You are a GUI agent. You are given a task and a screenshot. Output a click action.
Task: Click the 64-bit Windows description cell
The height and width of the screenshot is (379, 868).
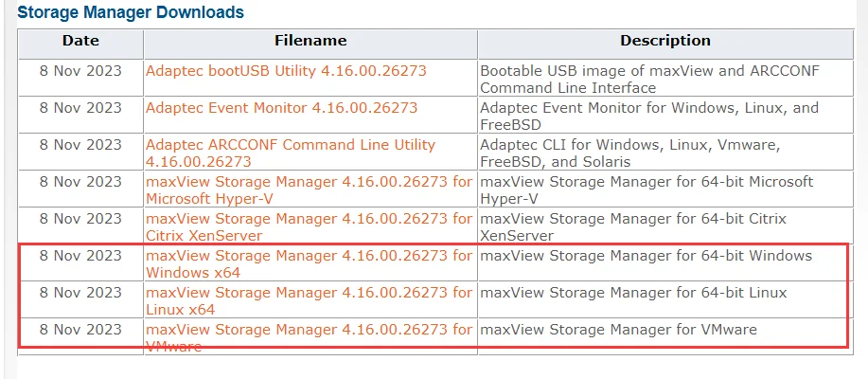pyautogui.click(x=665, y=263)
